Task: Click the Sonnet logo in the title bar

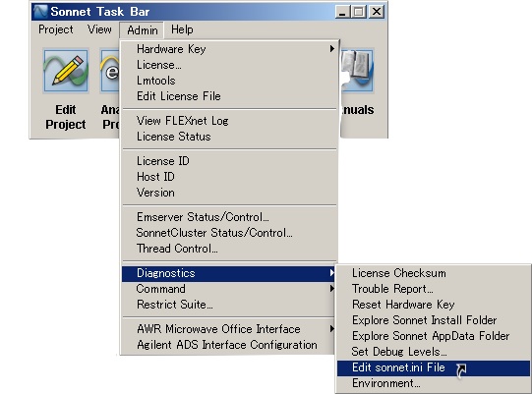Action: (40, 12)
